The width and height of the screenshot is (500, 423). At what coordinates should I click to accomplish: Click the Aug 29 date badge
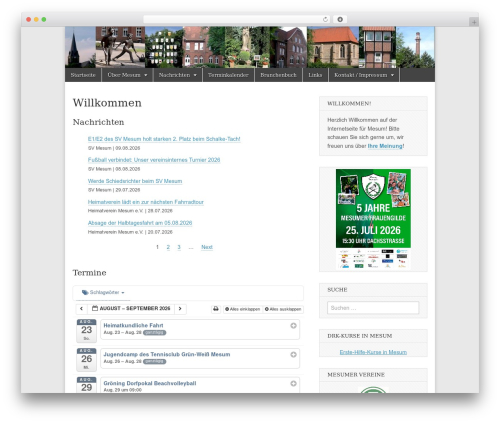point(86,385)
